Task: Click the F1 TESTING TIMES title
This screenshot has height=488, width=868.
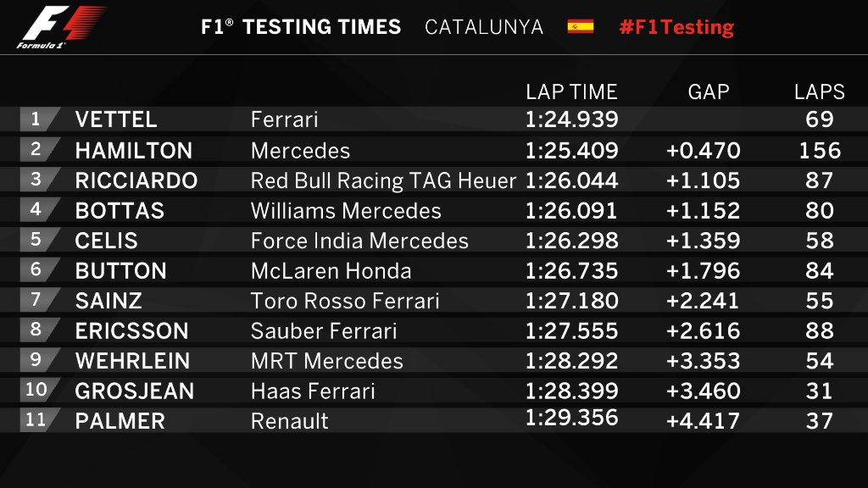Action: coord(301,26)
